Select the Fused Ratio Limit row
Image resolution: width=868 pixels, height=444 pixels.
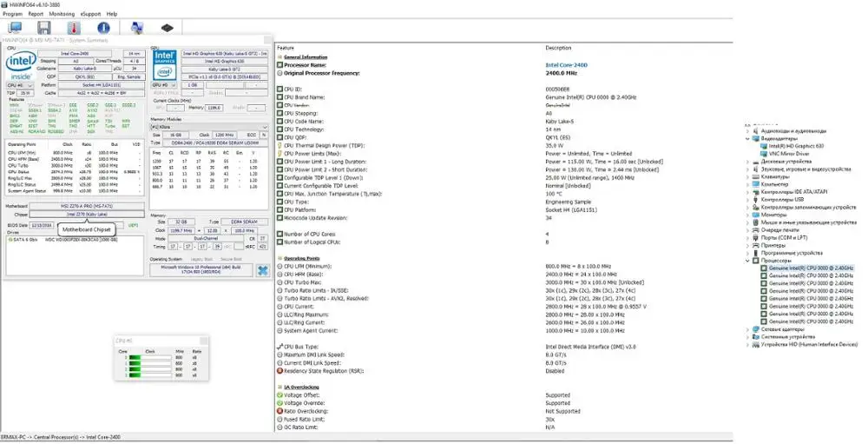coord(503,419)
